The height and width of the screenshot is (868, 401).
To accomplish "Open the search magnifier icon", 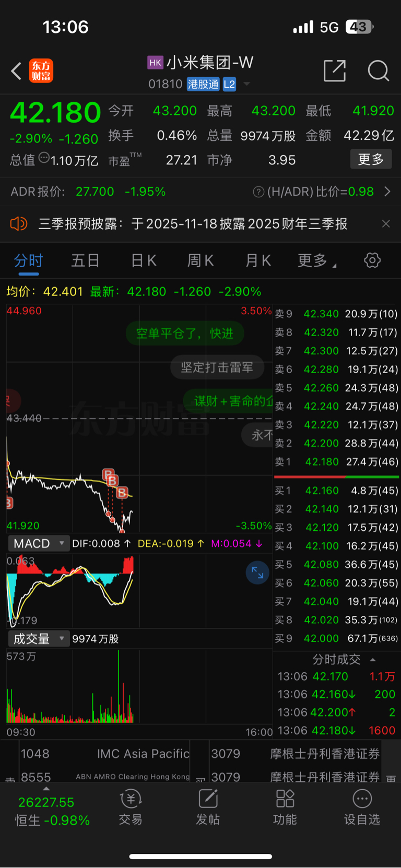I will tap(379, 70).
